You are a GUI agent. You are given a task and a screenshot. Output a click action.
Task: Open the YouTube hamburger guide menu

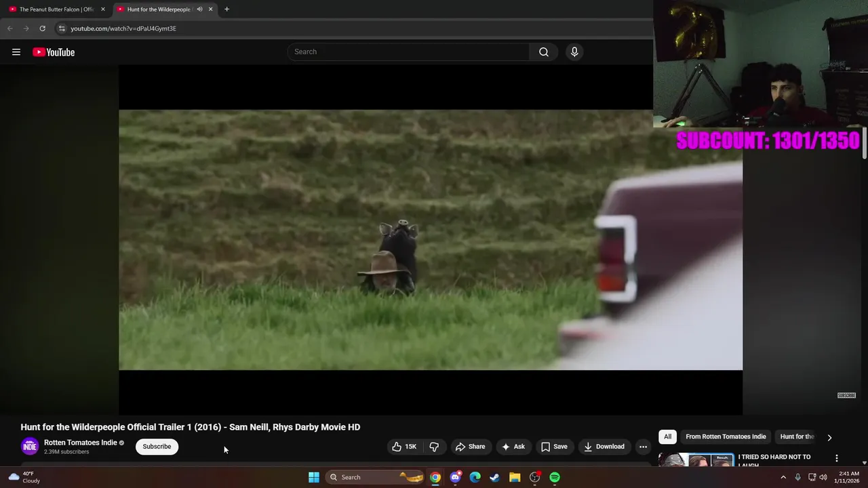(x=16, y=52)
